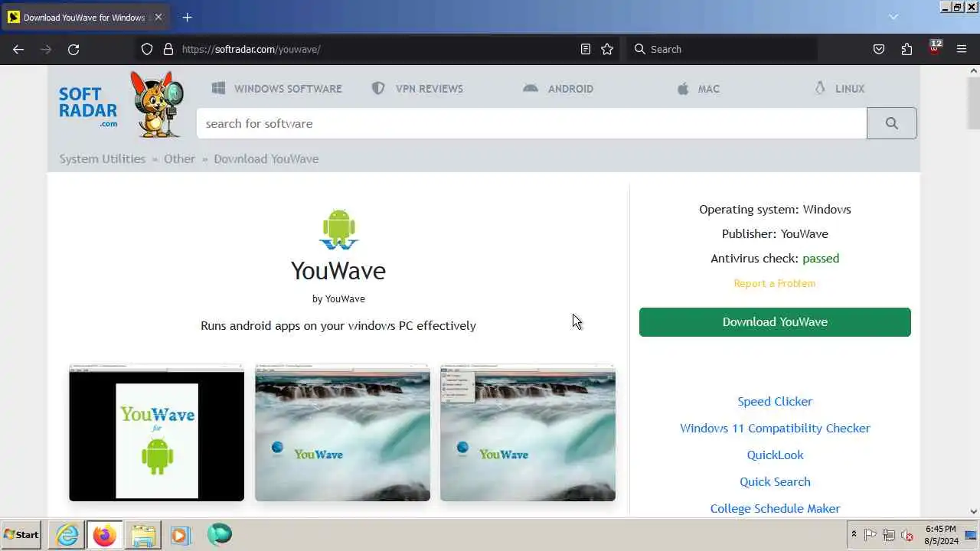Open the Quick Search link

point(775,481)
